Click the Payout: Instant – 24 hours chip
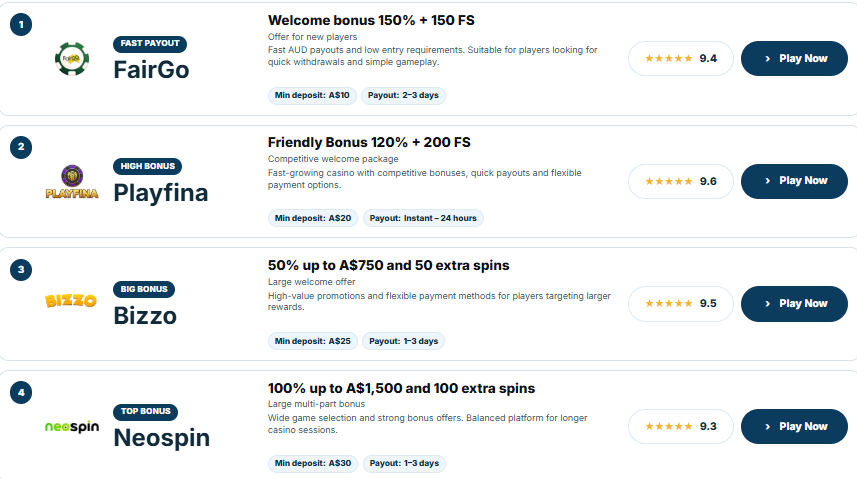Screen dimensions: 857x479 (423, 218)
